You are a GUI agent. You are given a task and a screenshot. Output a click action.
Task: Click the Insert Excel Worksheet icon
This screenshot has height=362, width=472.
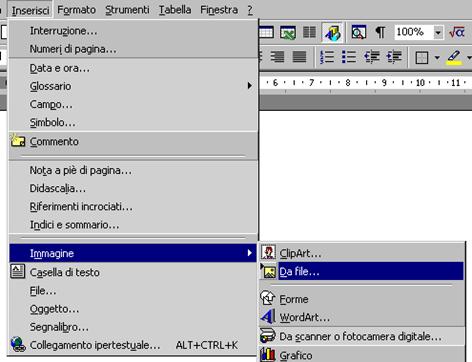point(288,32)
